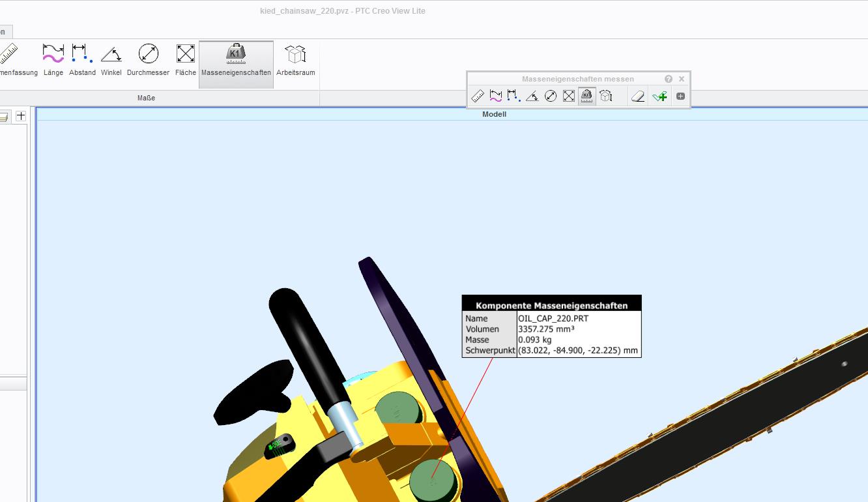Close the Masseneigenschaften messen panel
Viewport: 868px width, 502px height.
click(682, 79)
